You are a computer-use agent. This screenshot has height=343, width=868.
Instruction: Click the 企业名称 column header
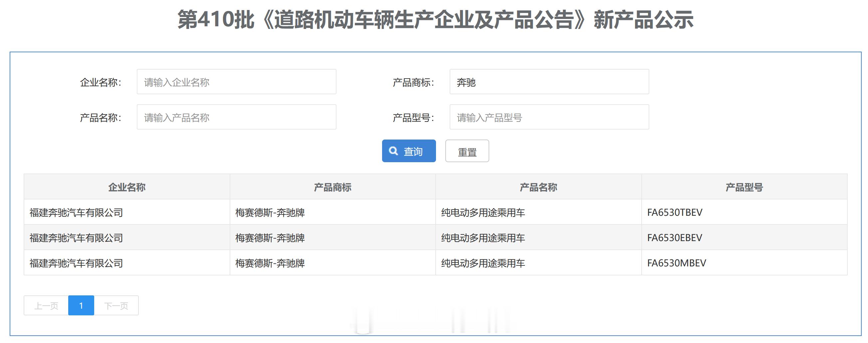click(x=127, y=187)
